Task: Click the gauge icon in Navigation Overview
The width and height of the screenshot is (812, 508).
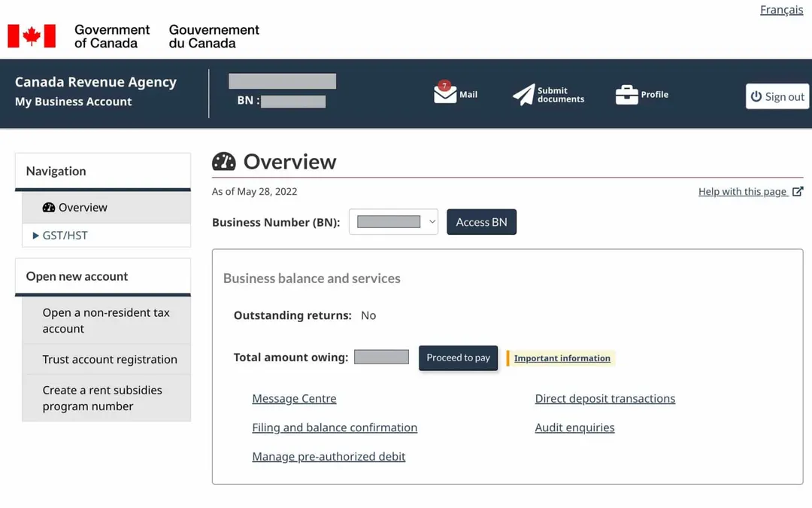Action: point(49,208)
